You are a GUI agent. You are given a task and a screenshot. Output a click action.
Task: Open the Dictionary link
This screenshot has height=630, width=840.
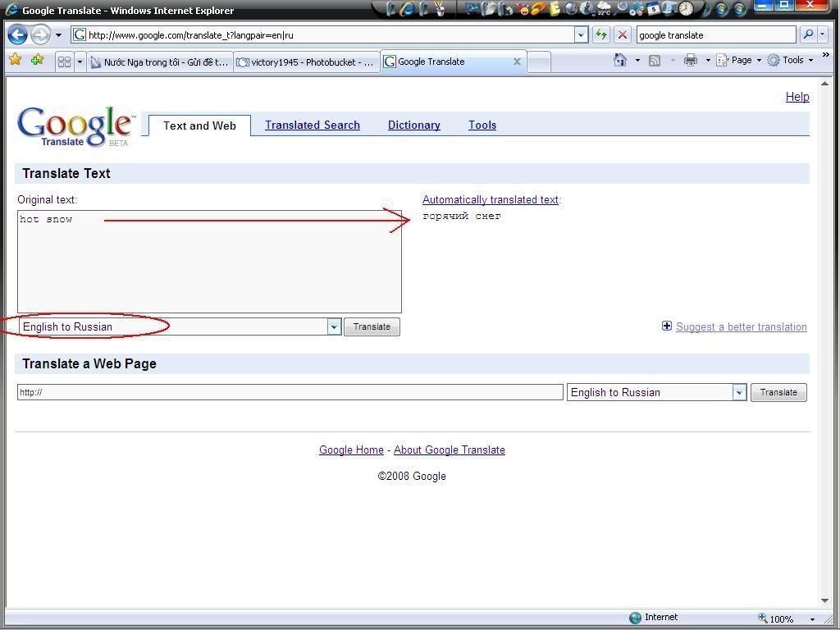point(413,126)
